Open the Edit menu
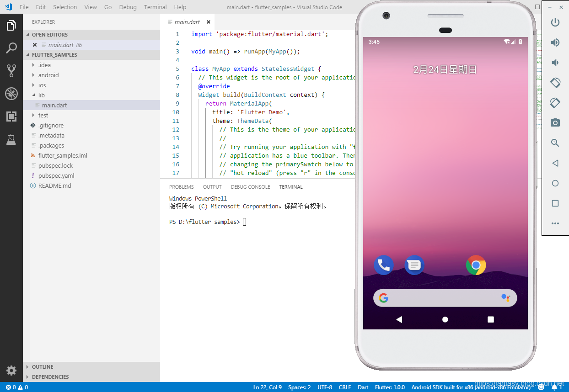Viewport: 569px width, 392px height. (x=41, y=7)
